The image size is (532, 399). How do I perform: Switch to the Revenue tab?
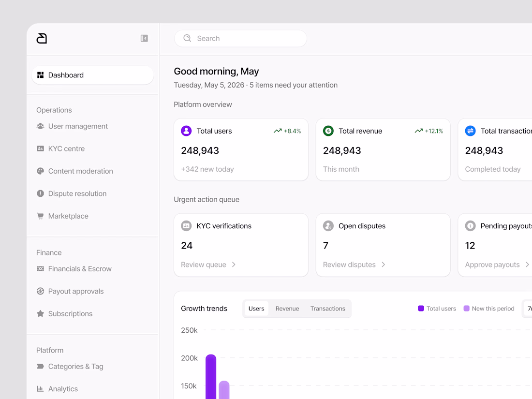[x=287, y=309]
